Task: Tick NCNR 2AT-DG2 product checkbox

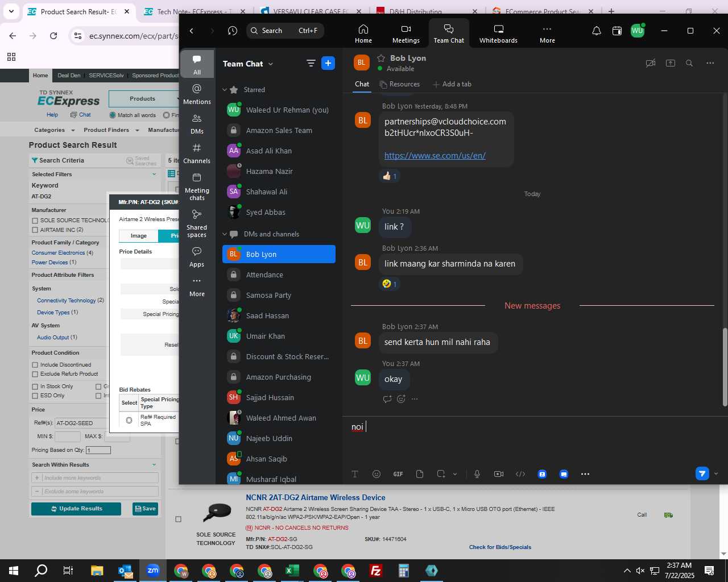Action: pos(178,519)
